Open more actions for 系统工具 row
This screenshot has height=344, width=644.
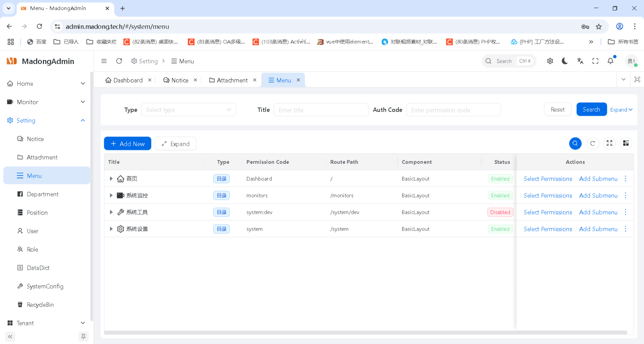click(625, 212)
